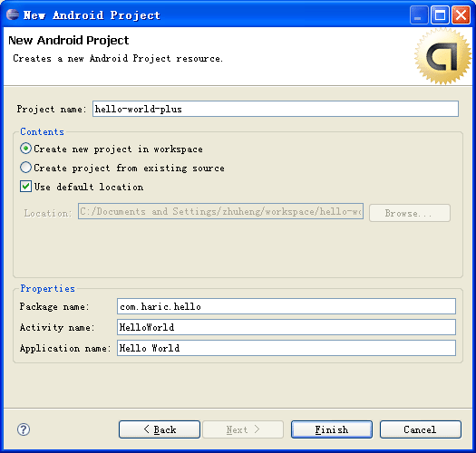The height and width of the screenshot is (453, 476).
Task: Click the help question mark icon
Action: (24, 429)
